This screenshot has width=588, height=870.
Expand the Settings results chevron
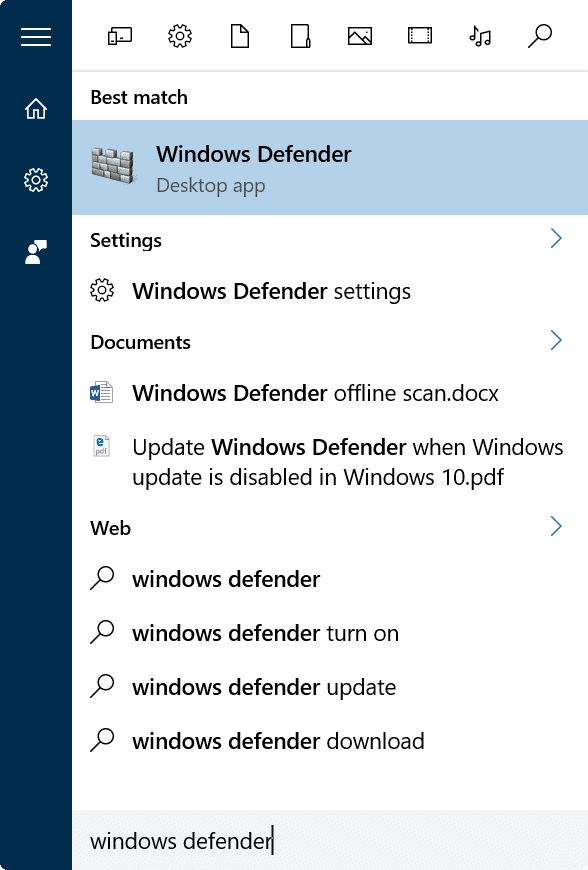pyautogui.click(x=556, y=239)
